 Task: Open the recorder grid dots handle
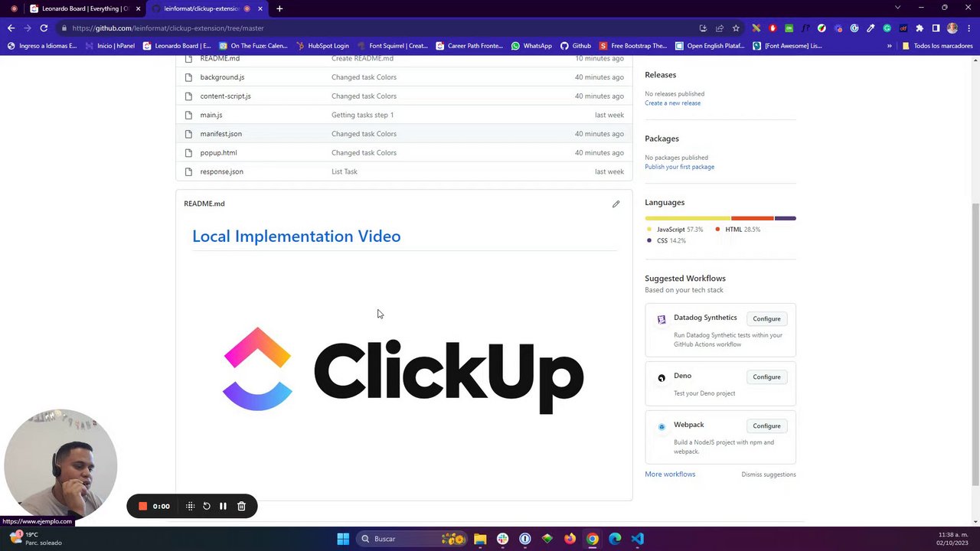point(190,506)
